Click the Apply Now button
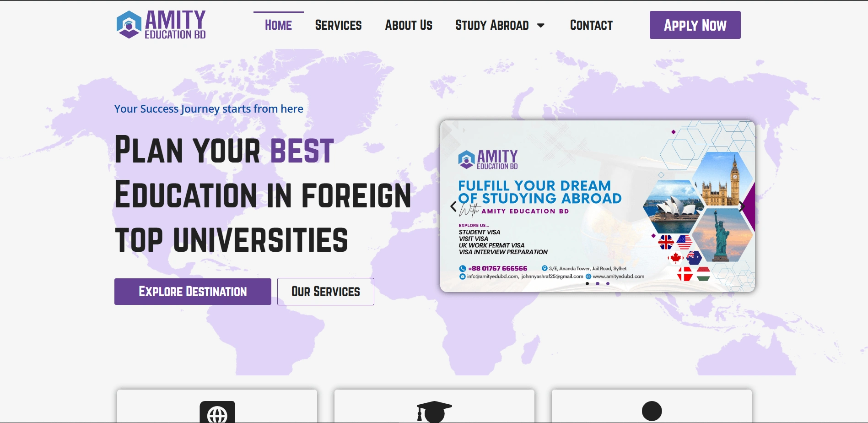 pos(695,25)
